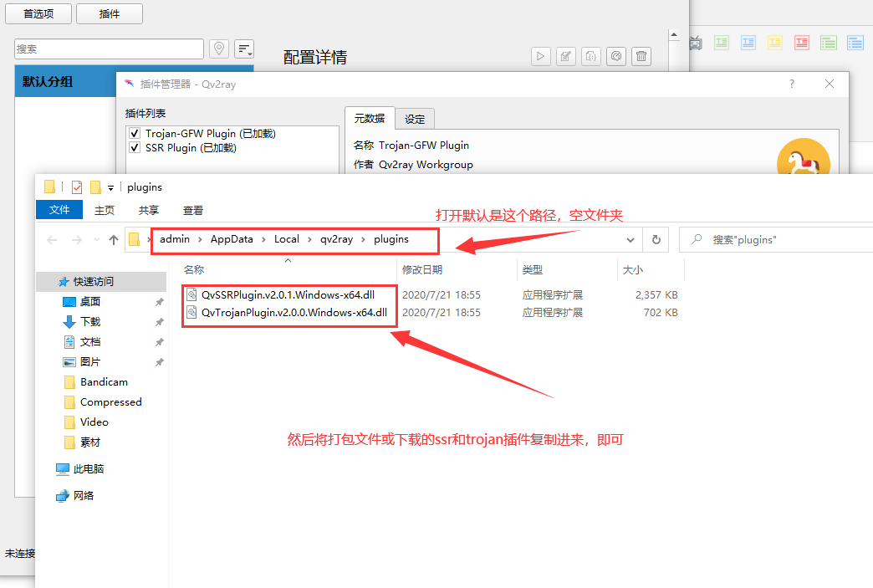The height and width of the screenshot is (588, 873).
Task: Click the pin icon next to 下载
Action: pos(159,322)
